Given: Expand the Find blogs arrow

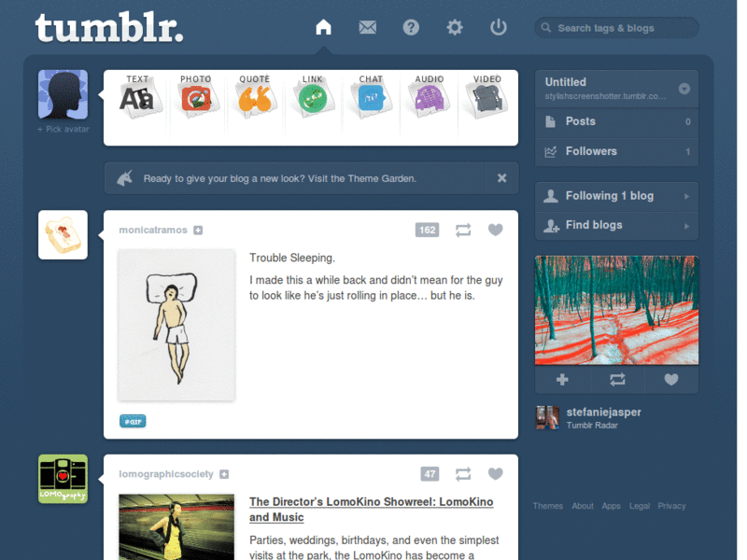Looking at the screenshot, I should pos(686,226).
